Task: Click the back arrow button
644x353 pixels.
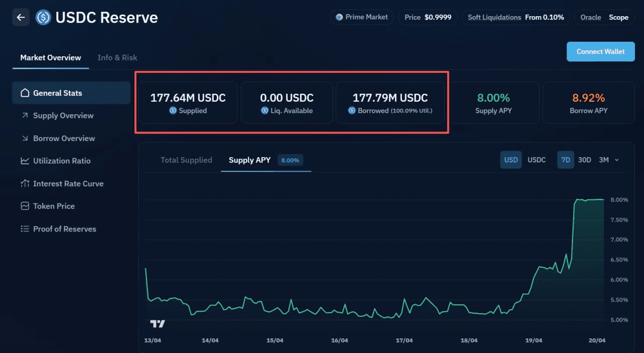Action: coord(21,17)
